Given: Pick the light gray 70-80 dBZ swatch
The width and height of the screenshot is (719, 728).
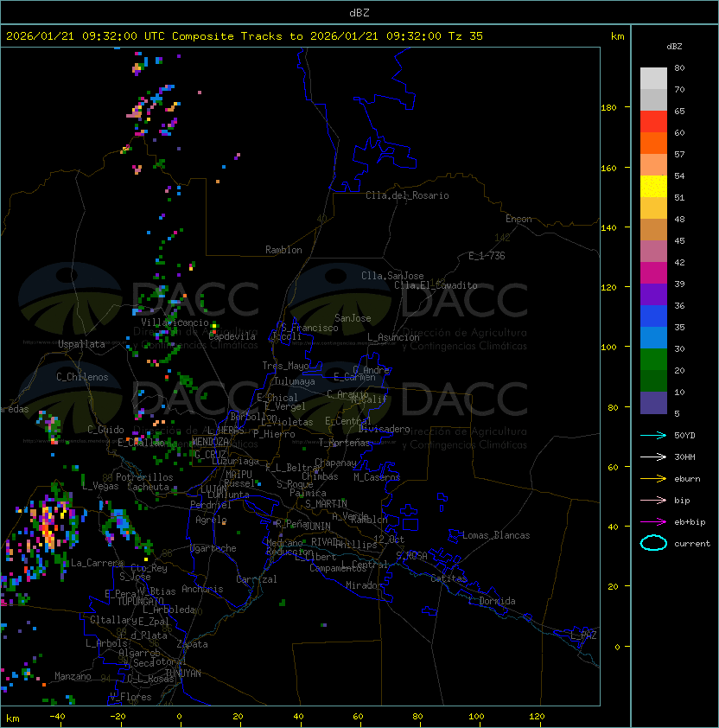Looking at the screenshot, I should [653, 78].
